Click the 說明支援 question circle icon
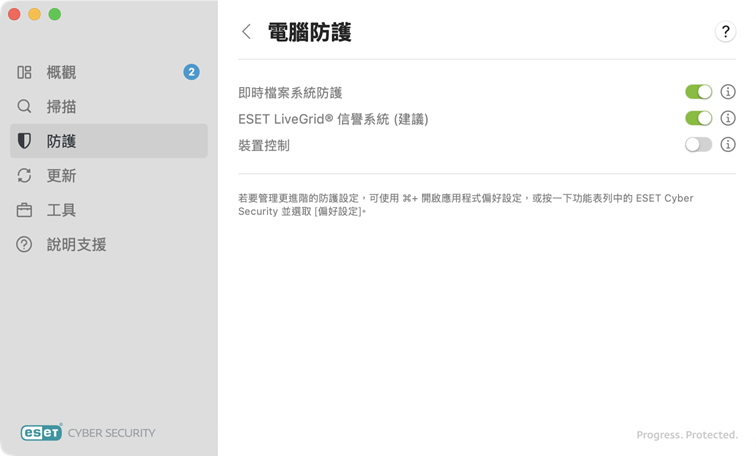The image size is (756, 456). (x=24, y=244)
